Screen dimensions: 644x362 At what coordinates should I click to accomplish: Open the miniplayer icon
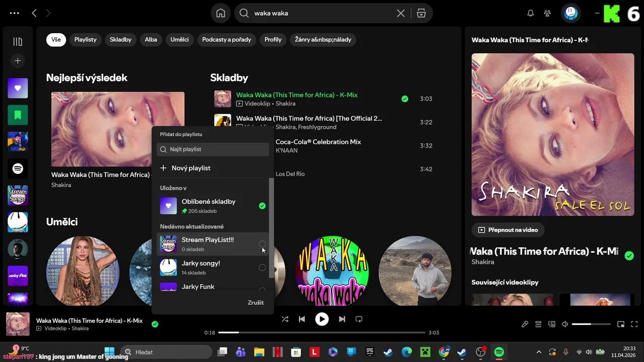621,324
